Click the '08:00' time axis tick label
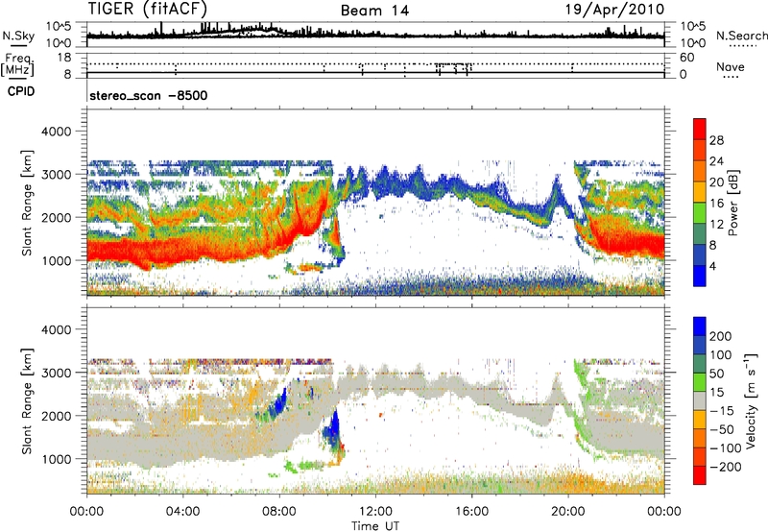768x532 pixels. [x=279, y=512]
